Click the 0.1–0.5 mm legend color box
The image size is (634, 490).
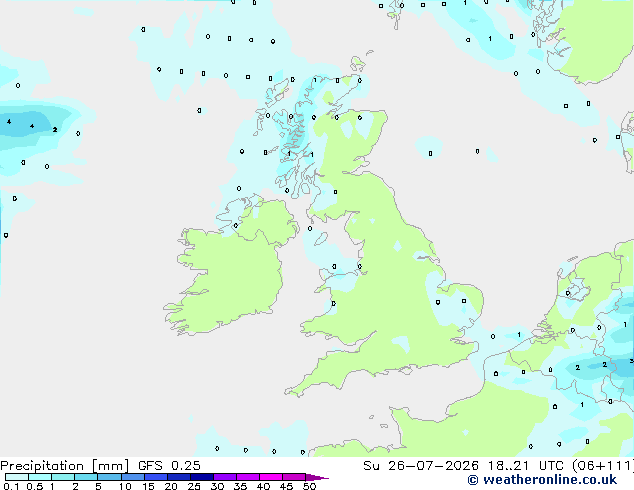pos(17,477)
